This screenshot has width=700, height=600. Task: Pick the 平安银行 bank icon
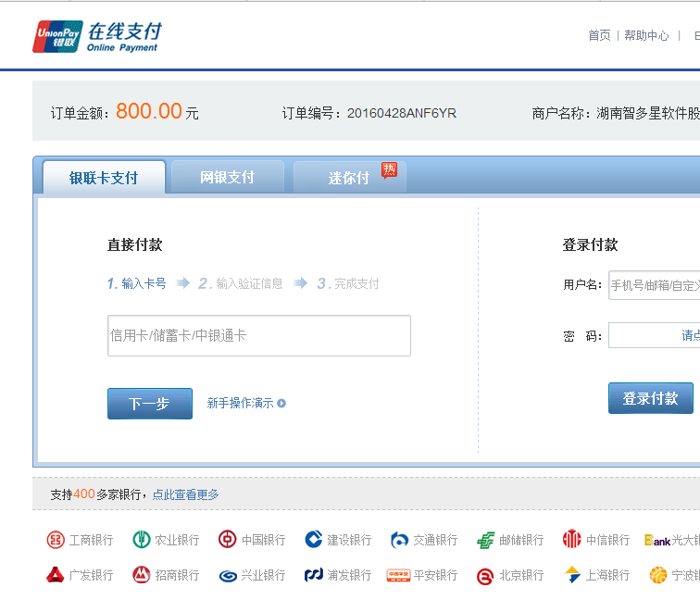(x=398, y=575)
